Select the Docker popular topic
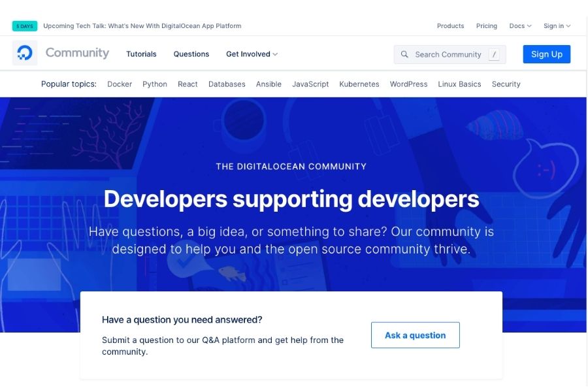 click(x=120, y=84)
